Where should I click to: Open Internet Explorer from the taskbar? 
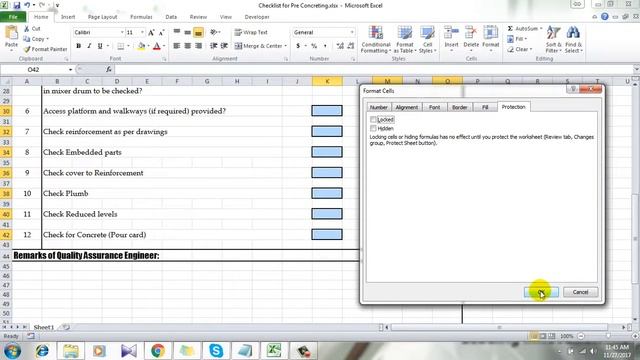pos(42,351)
